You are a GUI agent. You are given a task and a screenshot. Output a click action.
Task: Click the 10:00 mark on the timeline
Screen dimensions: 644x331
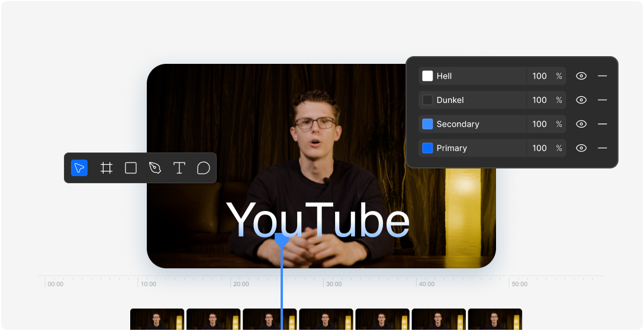pyautogui.click(x=148, y=284)
